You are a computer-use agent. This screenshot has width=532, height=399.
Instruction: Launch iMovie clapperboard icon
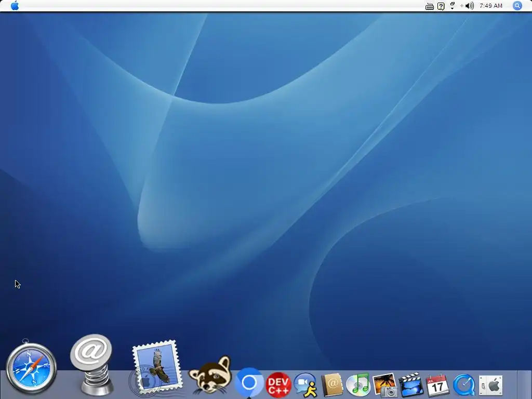tap(411, 385)
